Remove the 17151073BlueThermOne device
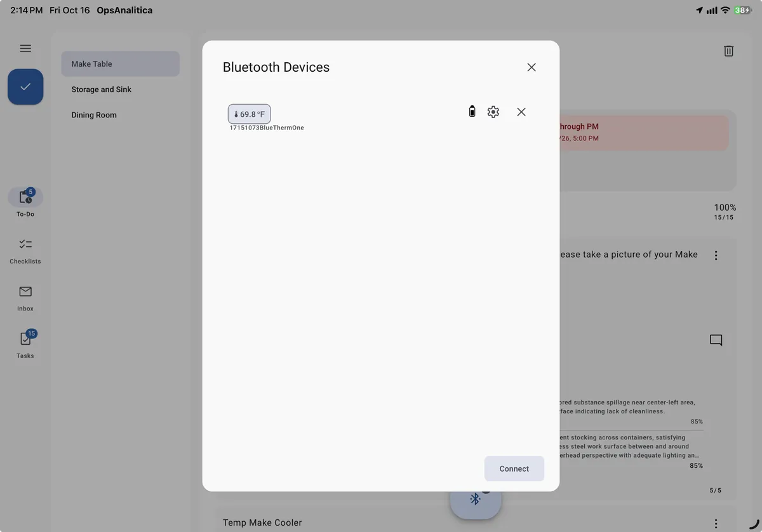Image resolution: width=762 pixels, height=532 pixels. [x=521, y=112]
